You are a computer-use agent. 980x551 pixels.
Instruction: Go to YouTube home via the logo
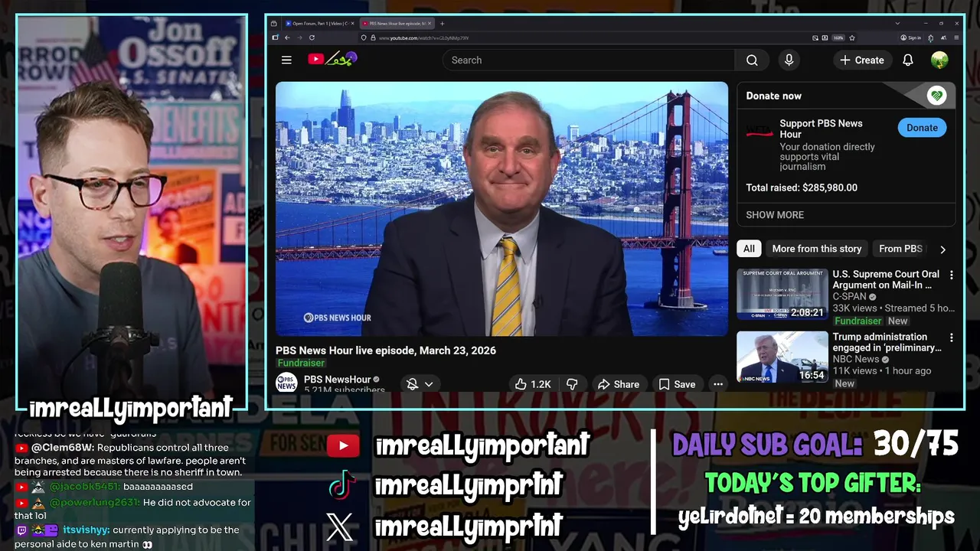pyautogui.click(x=332, y=59)
